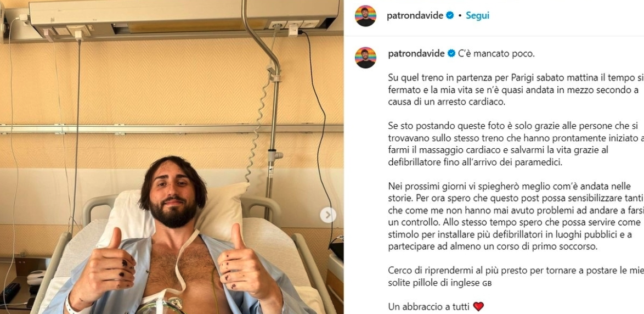Click the GB flag emoji in the caption

pyautogui.click(x=486, y=283)
